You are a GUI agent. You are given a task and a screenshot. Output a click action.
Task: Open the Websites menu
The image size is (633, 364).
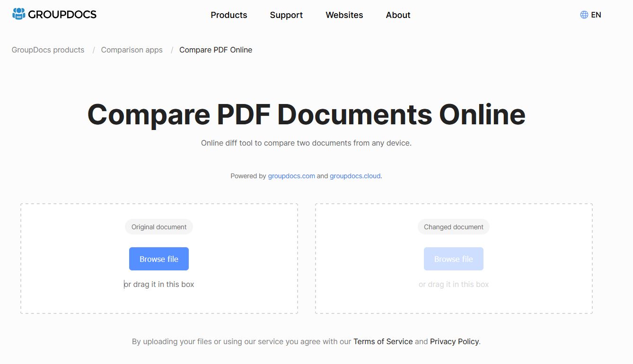344,15
